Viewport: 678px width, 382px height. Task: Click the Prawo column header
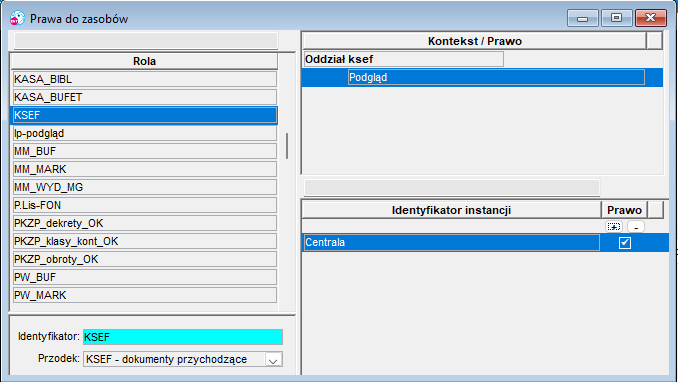624,210
